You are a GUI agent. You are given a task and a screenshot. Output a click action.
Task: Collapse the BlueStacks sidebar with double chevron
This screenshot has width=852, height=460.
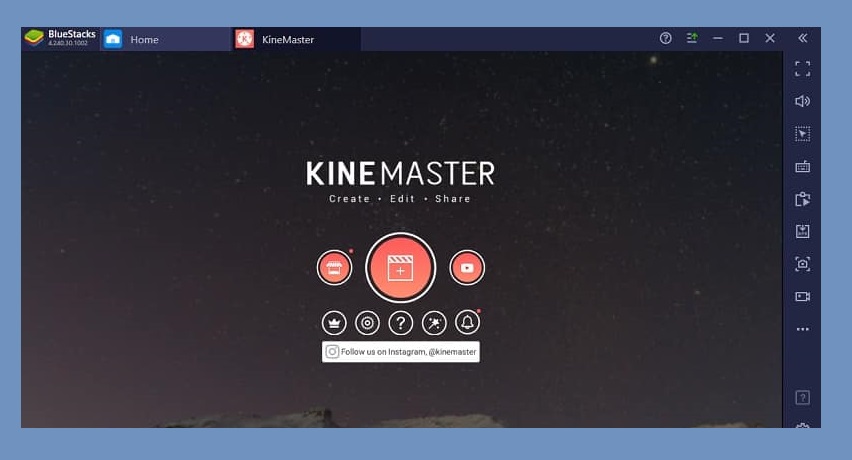tap(803, 38)
